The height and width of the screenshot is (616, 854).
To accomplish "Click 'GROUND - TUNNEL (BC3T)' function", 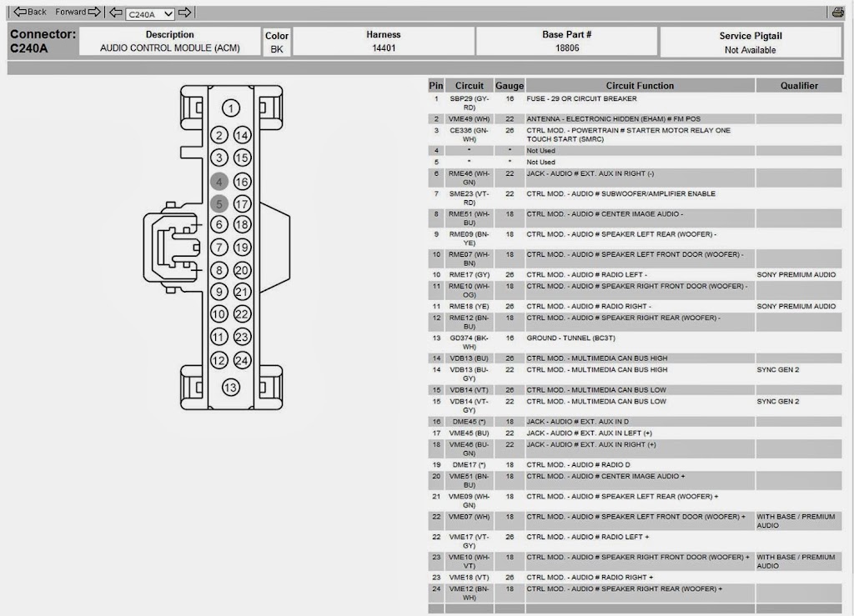I will pyautogui.click(x=570, y=338).
